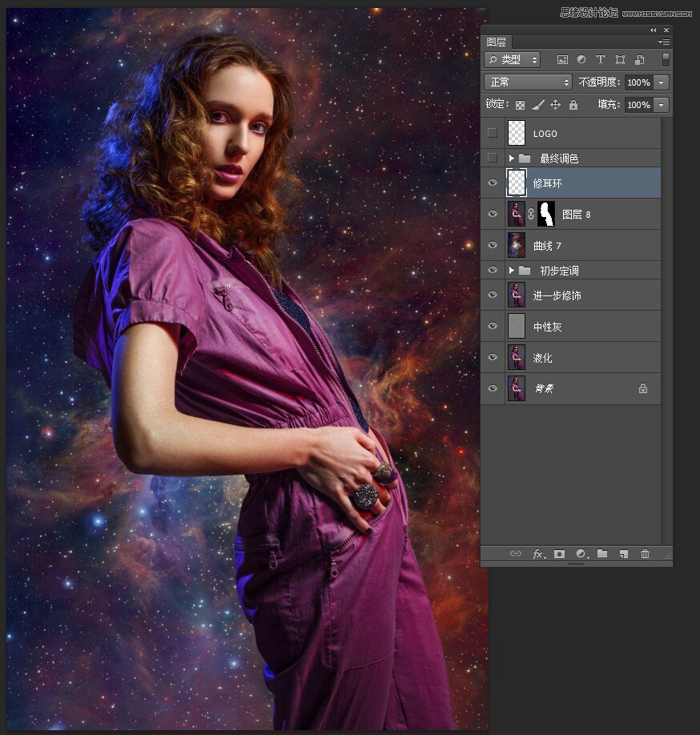Viewport: 700px width, 735px height.
Task: Open the 不透明度 opacity slider arrow
Action: (662, 82)
